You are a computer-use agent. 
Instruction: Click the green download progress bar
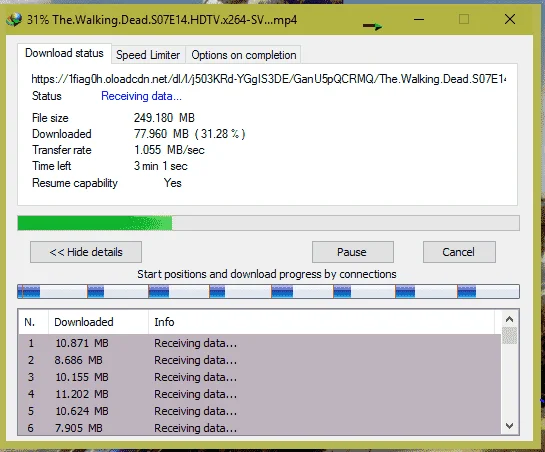point(268,223)
